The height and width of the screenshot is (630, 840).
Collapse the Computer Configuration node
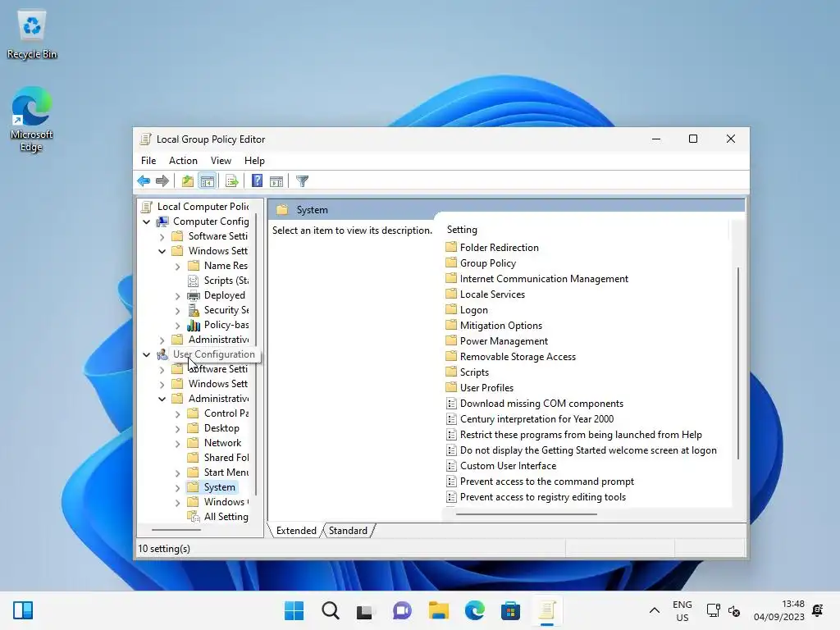(146, 221)
